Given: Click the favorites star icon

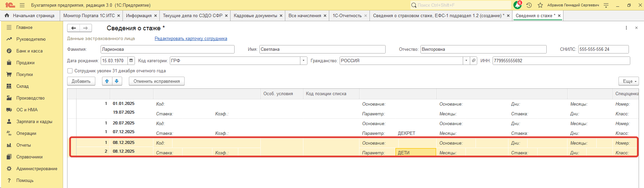Looking at the screenshot, I should pyautogui.click(x=540, y=5).
